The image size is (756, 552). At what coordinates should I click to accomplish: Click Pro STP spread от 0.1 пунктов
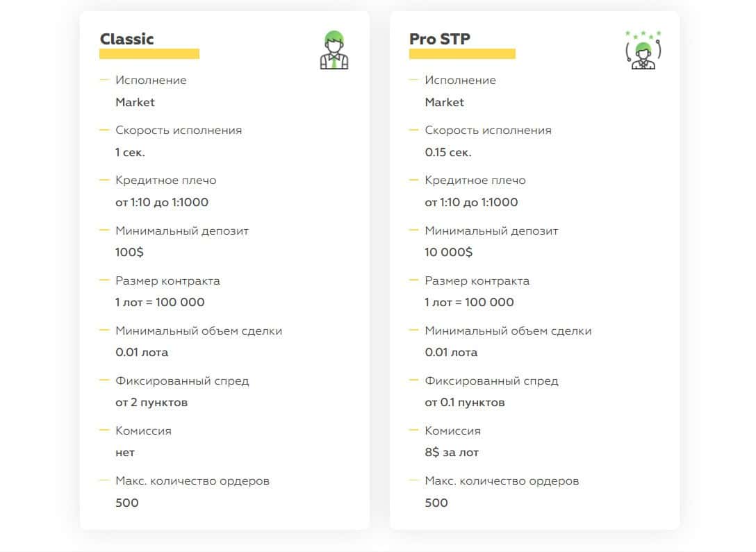(465, 402)
